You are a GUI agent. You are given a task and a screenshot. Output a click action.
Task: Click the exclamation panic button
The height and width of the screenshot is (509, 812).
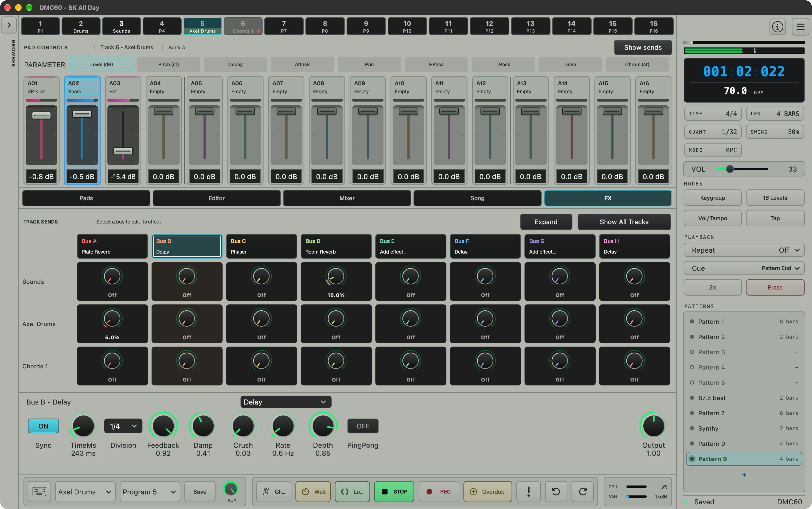point(528,491)
